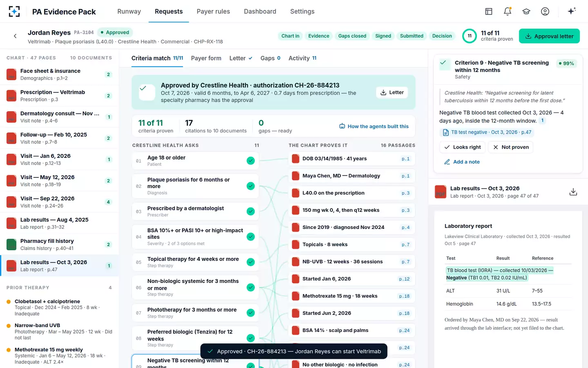Download the Approval letter
This screenshot has height=368, width=588.
tap(549, 36)
